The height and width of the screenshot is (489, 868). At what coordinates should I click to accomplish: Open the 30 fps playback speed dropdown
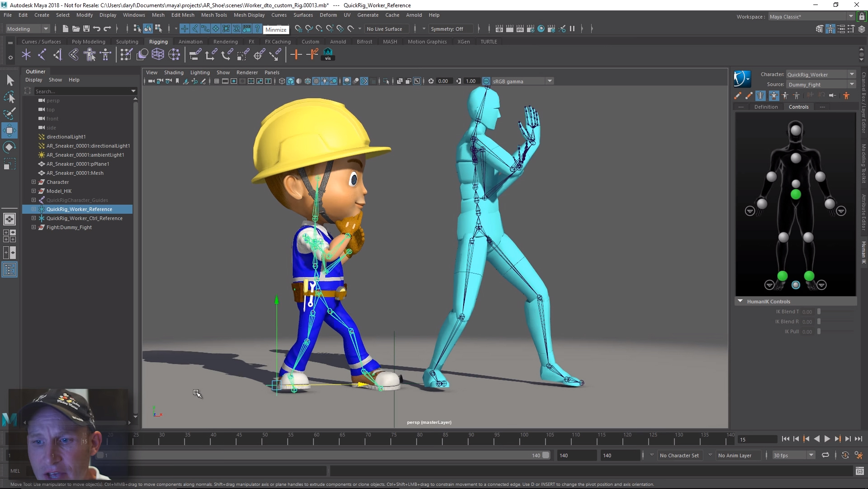click(x=793, y=455)
